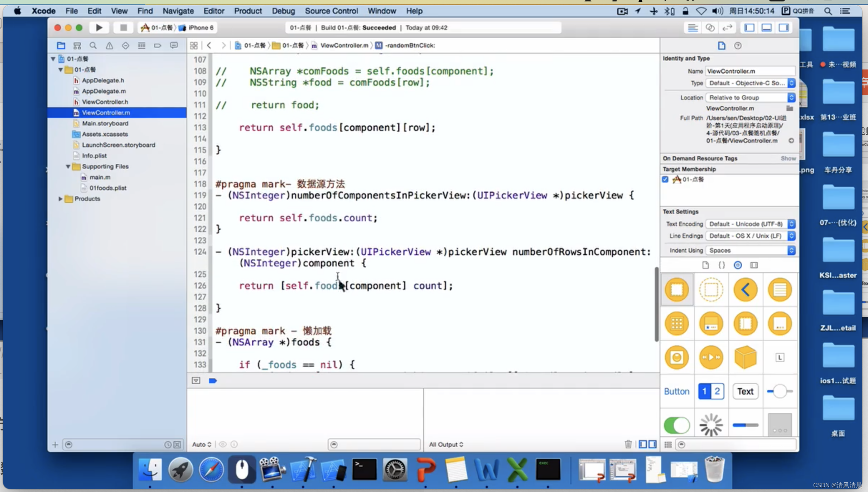The image size is (868, 492).
Task: Select the back navigation arrow icon
Action: pos(209,45)
